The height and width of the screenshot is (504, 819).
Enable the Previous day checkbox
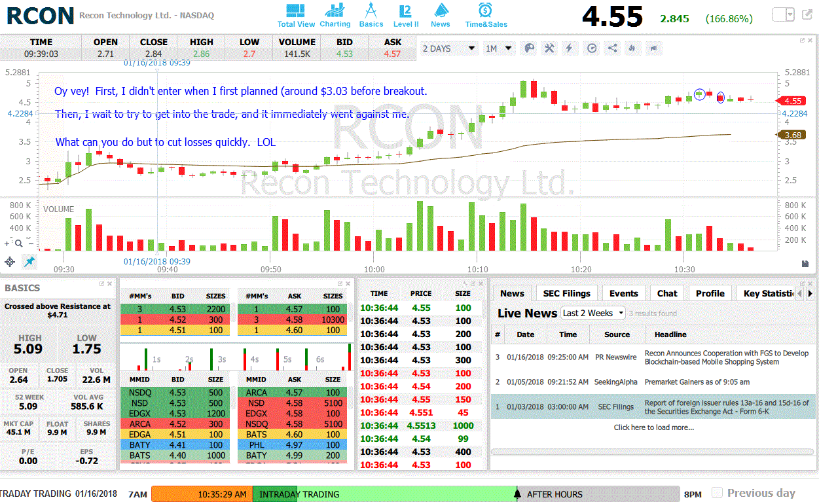click(x=717, y=493)
